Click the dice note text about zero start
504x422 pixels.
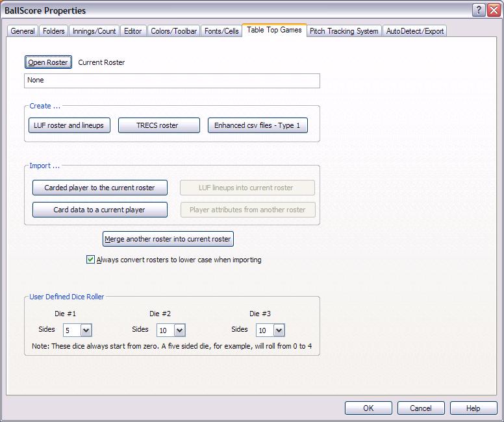coord(171,346)
